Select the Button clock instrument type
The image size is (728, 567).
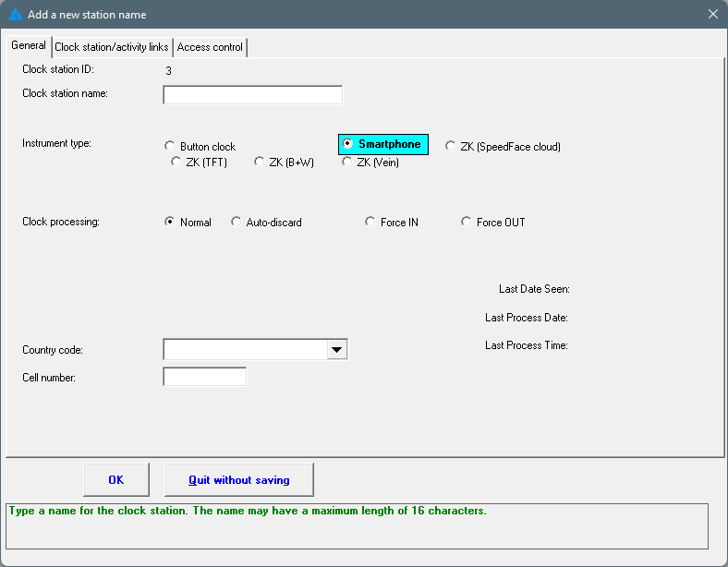(200, 147)
